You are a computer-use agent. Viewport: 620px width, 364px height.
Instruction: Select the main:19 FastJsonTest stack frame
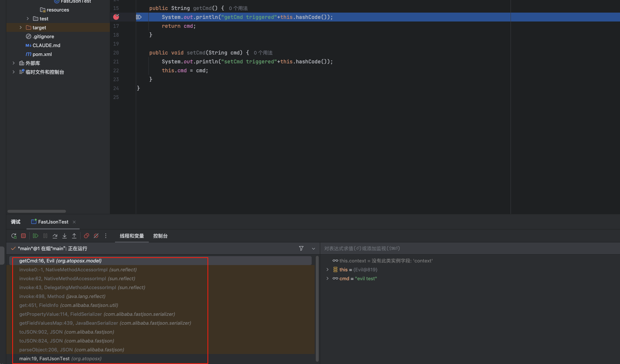(60, 358)
